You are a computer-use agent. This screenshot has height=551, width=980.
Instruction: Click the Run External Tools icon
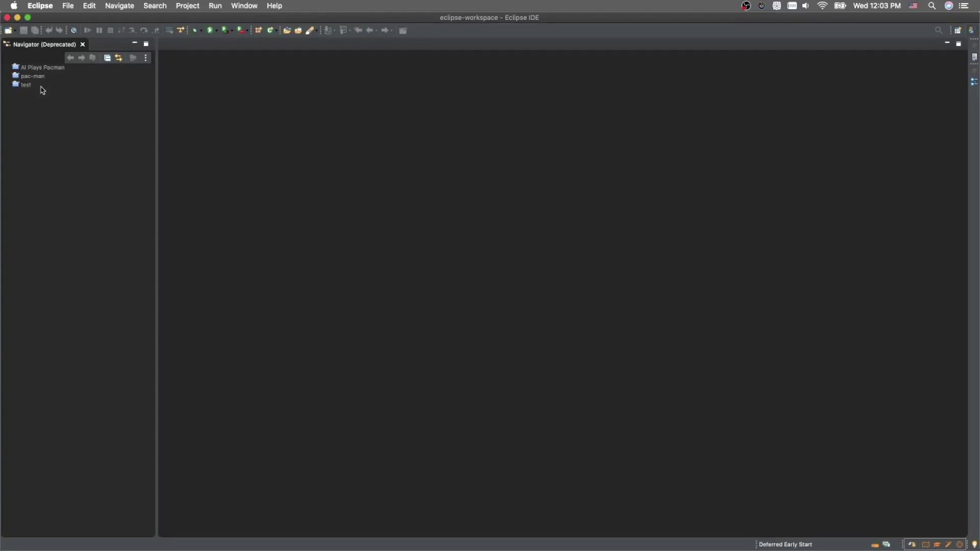point(240,31)
